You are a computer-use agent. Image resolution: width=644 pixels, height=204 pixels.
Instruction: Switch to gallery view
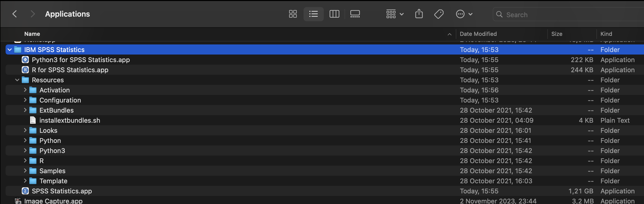coord(355,14)
